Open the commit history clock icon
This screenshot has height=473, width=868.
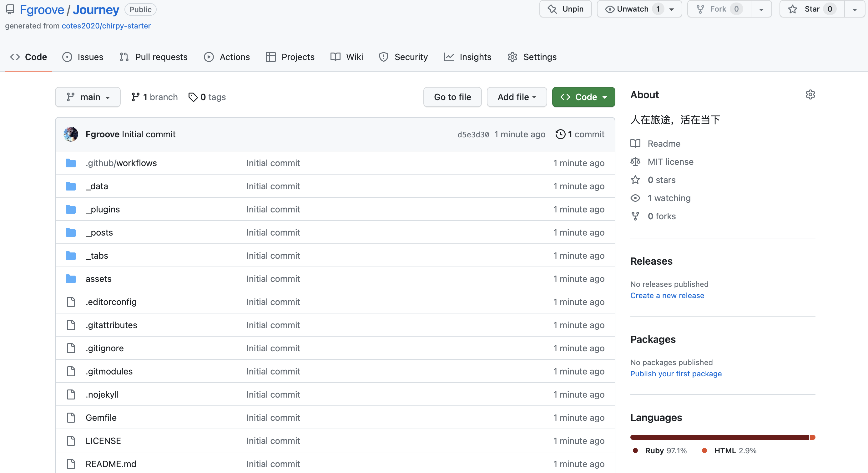tap(560, 134)
